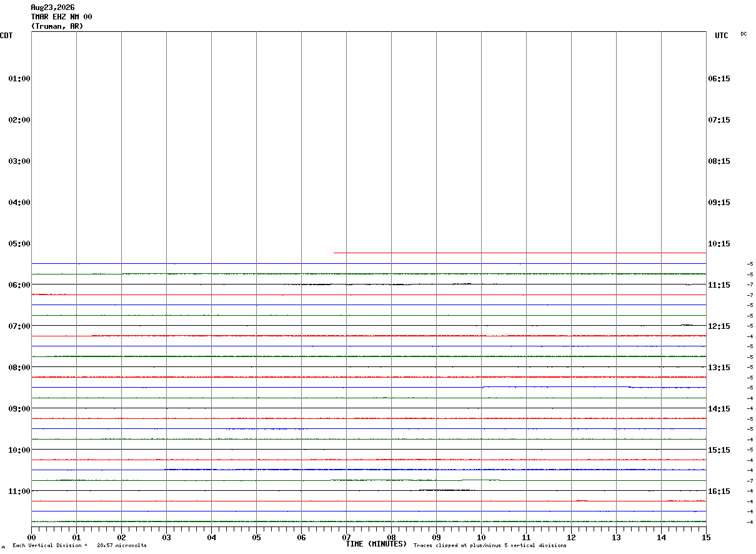
Task: Click the CDT timezone label
Action: 6,36
